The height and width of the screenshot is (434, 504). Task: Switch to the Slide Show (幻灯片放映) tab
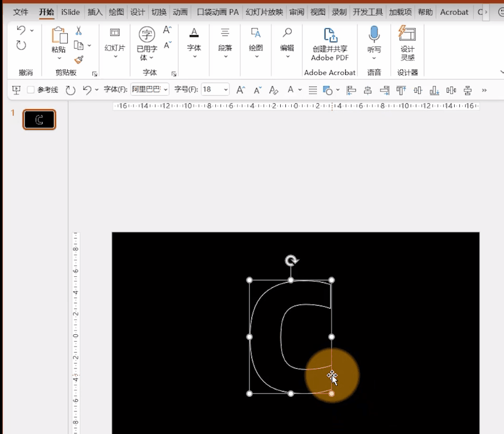tap(264, 12)
